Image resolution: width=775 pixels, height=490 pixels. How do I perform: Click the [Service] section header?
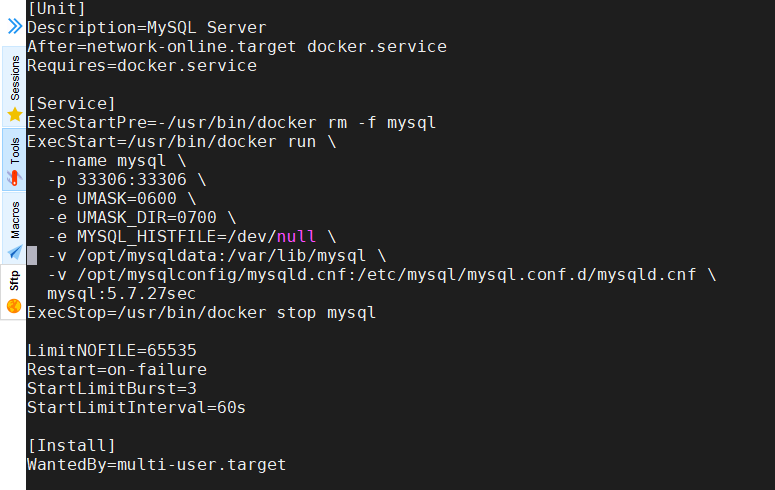click(x=71, y=103)
